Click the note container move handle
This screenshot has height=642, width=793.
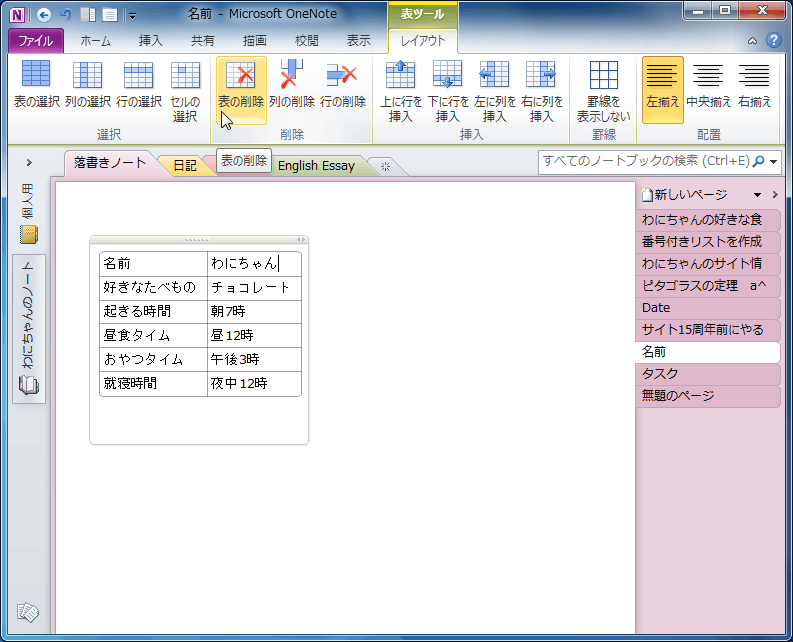coord(197,240)
